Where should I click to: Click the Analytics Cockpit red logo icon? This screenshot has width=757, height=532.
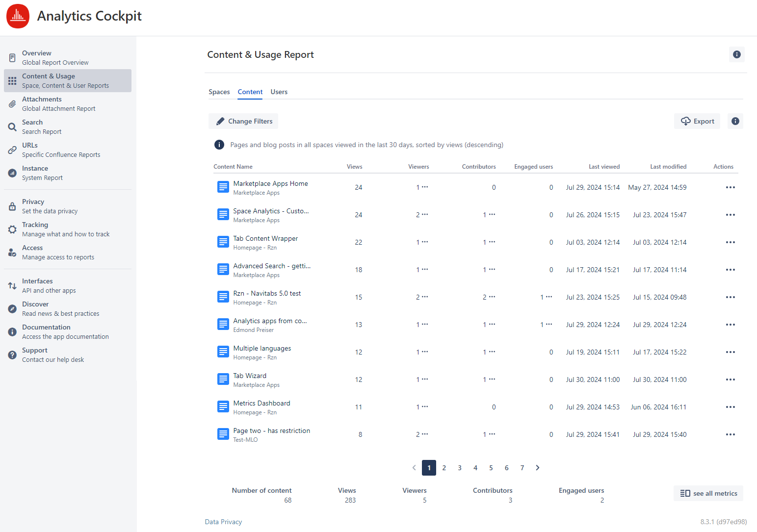18,16
